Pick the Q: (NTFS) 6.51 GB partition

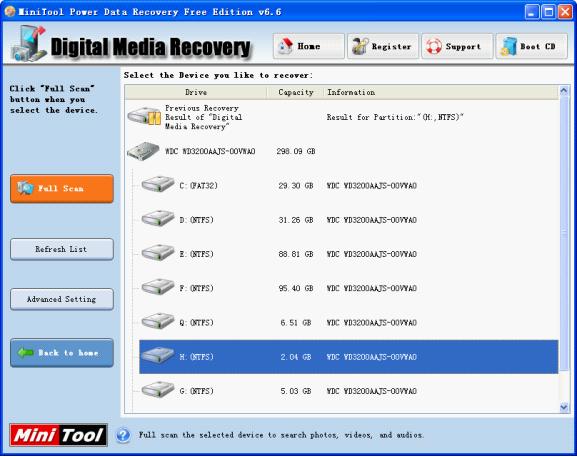[x=348, y=322]
